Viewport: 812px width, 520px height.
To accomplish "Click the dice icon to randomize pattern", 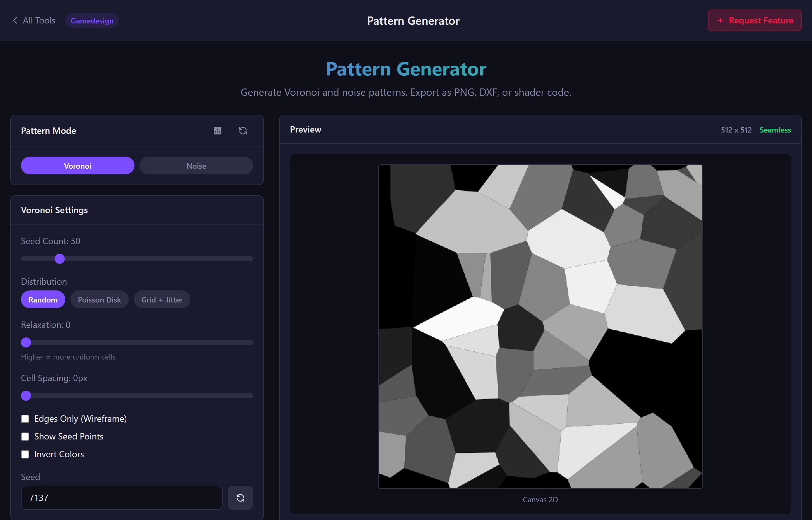I will (218, 131).
